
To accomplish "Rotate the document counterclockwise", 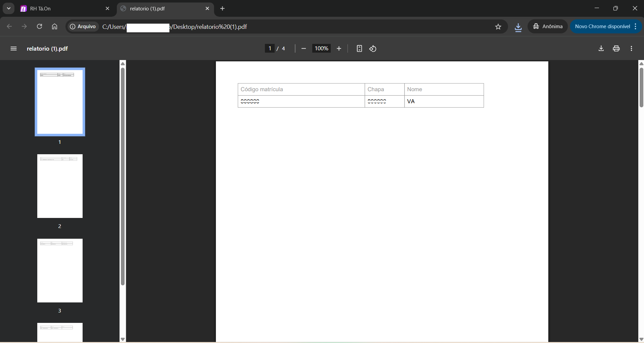I will pyautogui.click(x=373, y=49).
